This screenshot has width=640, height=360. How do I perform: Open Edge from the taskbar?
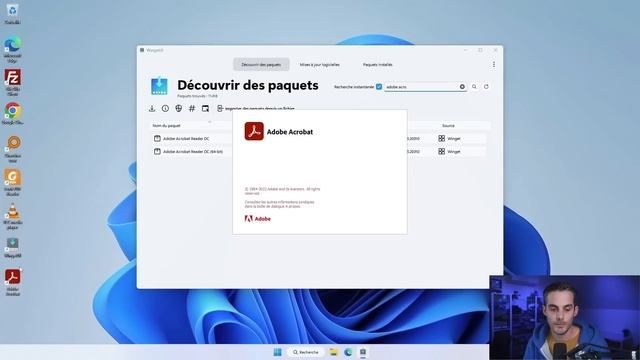(x=348, y=352)
